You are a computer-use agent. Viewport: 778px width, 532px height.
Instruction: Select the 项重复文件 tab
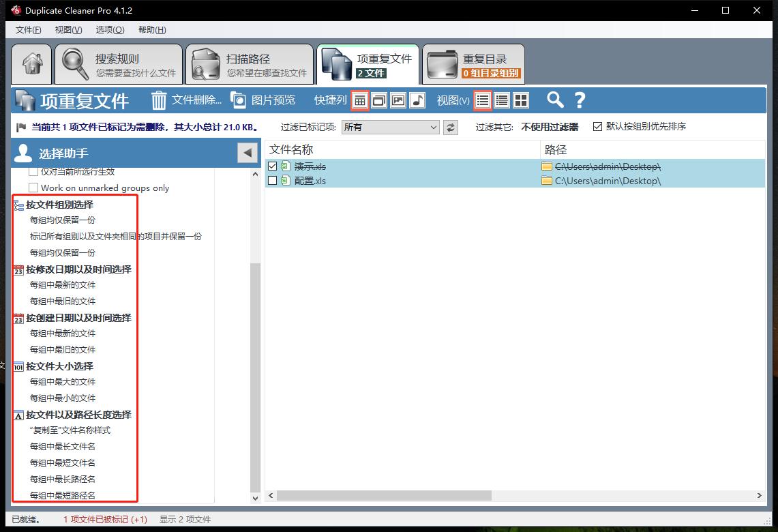pyautogui.click(x=368, y=63)
